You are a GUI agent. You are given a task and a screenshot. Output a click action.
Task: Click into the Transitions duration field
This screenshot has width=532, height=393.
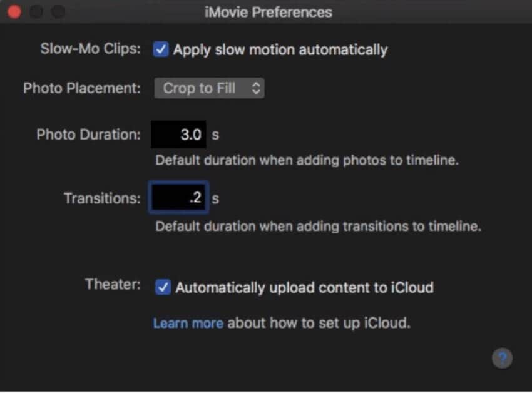click(x=178, y=198)
